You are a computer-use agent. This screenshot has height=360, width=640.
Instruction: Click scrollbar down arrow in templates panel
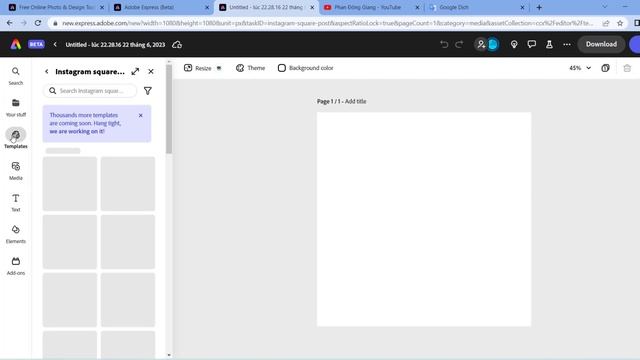[169, 355]
